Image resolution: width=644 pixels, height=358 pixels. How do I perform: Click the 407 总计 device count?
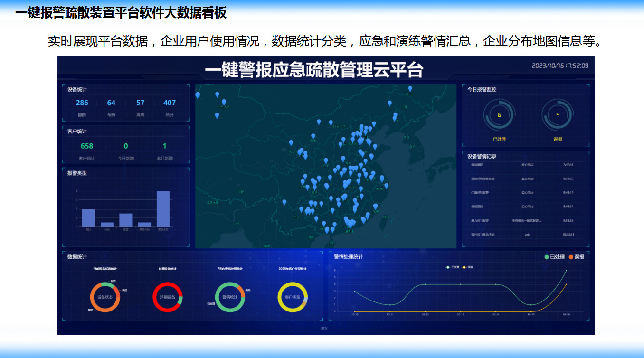pyautogui.click(x=170, y=103)
